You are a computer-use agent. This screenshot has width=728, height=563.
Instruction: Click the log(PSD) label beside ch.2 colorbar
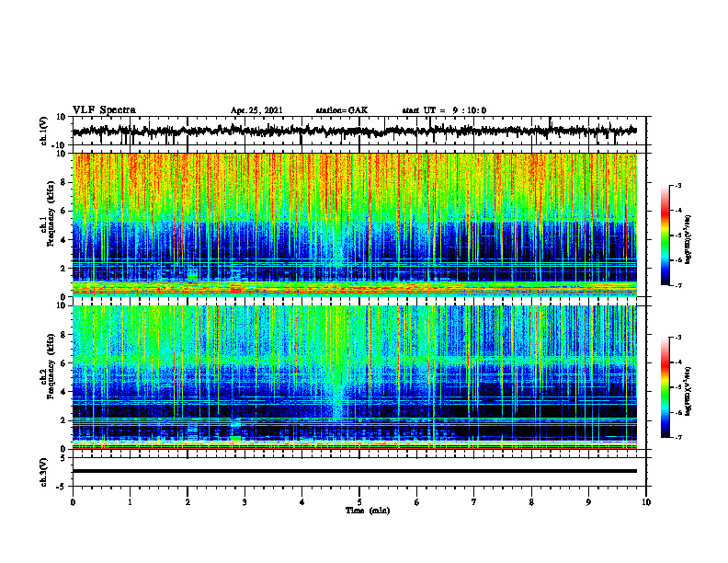[688, 391]
